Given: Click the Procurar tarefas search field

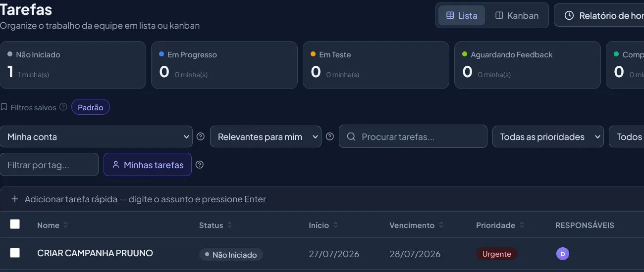Looking at the screenshot, I should tap(413, 136).
